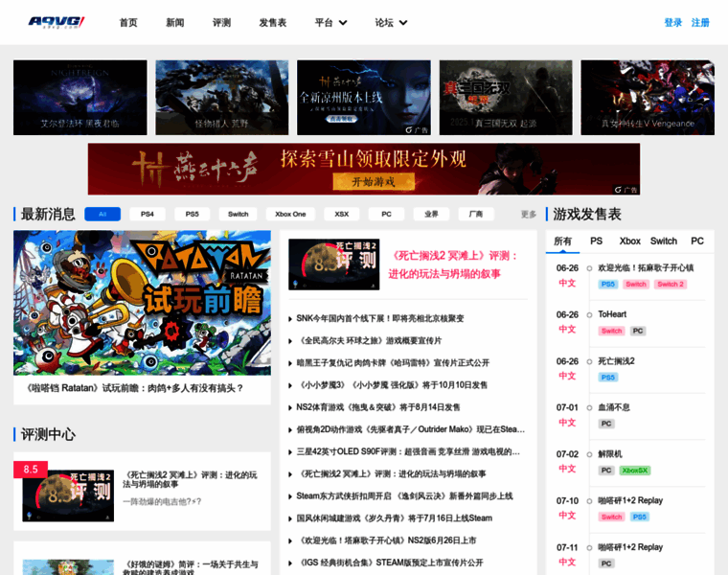Select the All news filter
The height and width of the screenshot is (575, 728).
(x=102, y=214)
